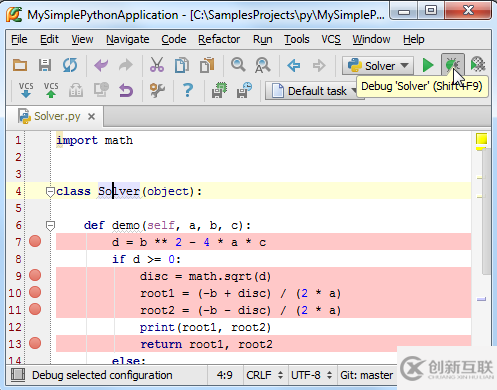Open the VCS menu
Image resolution: width=497 pixels, height=390 pixels.
point(331,39)
